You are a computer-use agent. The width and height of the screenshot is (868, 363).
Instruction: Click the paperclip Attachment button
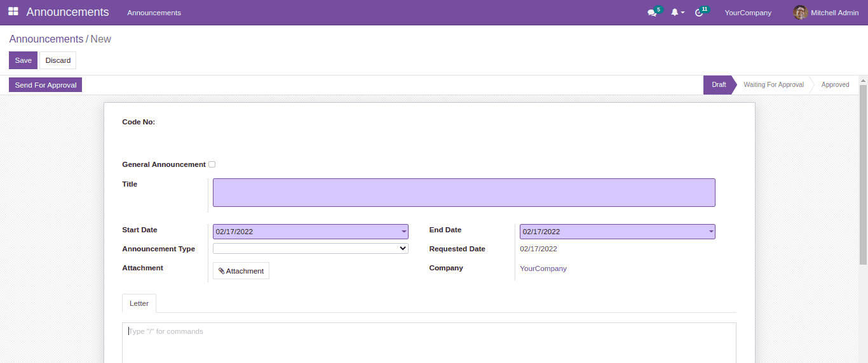pos(241,271)
